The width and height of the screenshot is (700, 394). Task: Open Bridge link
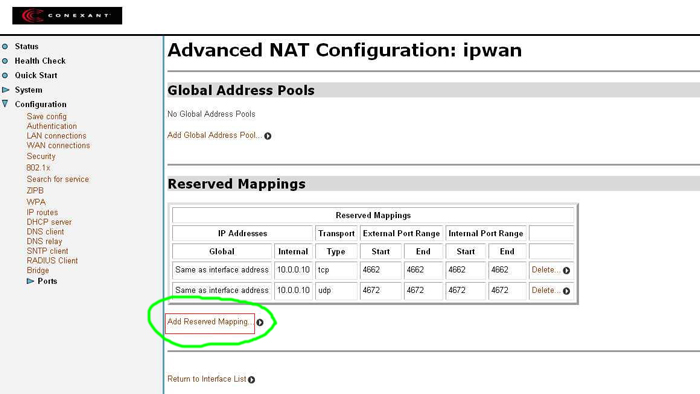pos(38,270)
